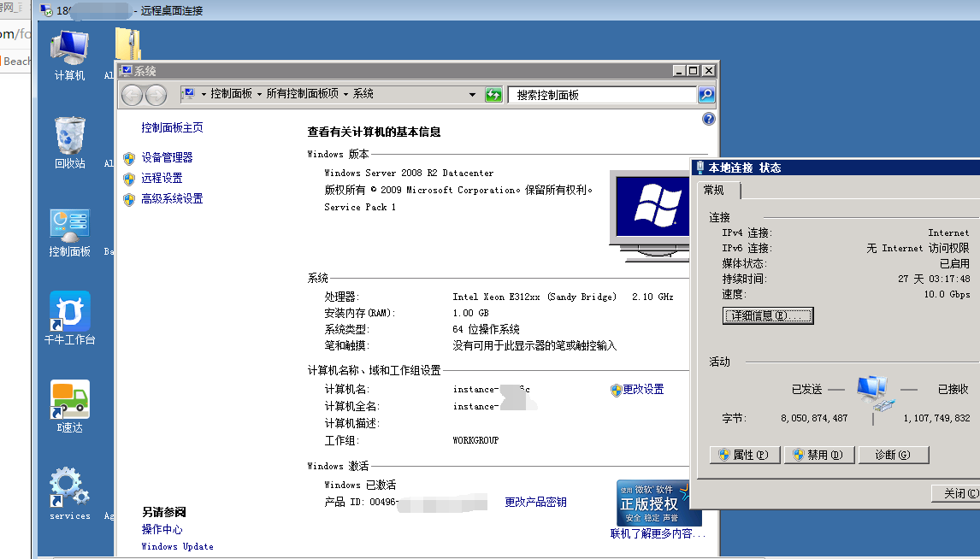980x559 pixels.
Task: Expand the address bar history dropdown arrow
Action: 472,95
